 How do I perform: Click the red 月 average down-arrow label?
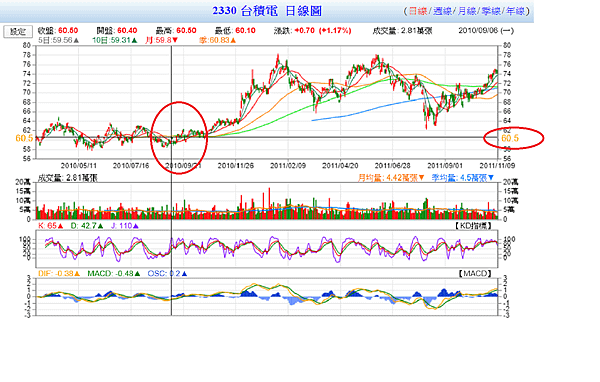pos(162,40)
